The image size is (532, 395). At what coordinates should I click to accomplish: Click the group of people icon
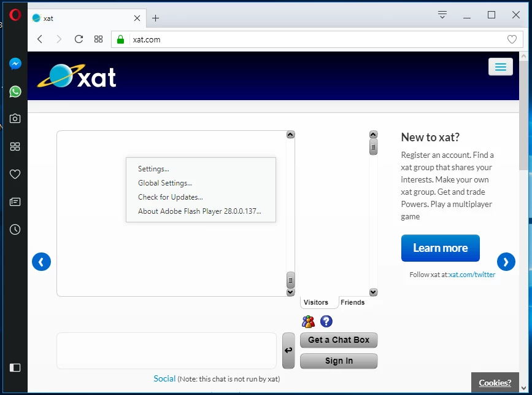(308, 321)
